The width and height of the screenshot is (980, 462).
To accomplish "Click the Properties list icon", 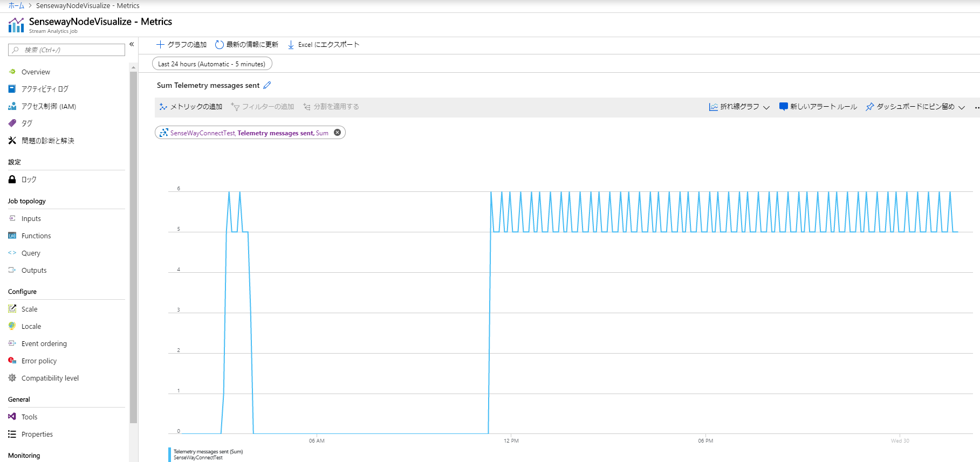I will pos(12,434).
